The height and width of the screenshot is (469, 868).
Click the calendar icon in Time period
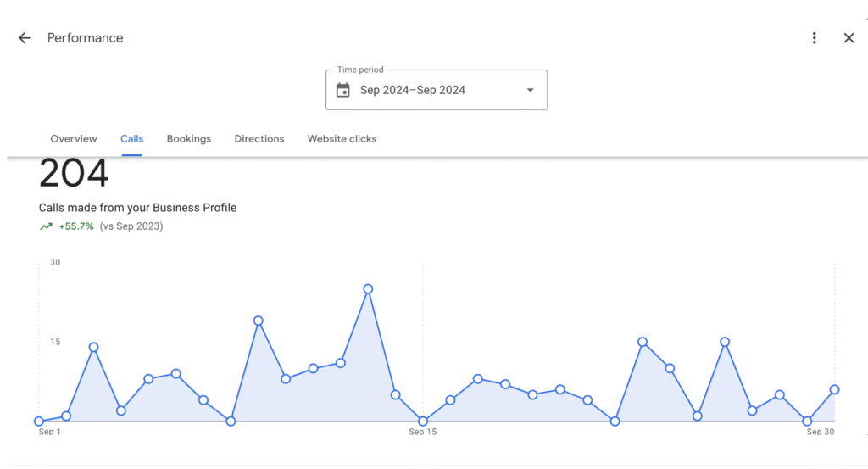point(343,90)
